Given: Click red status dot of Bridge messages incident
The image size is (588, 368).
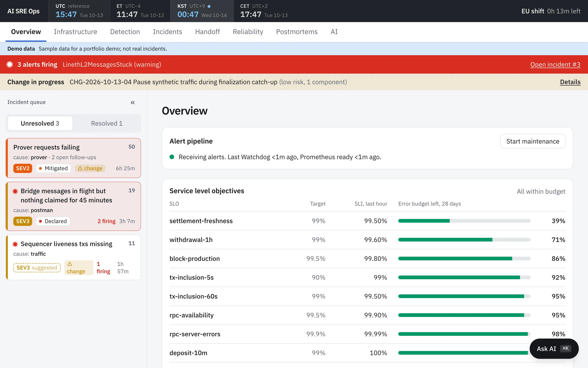Looking at the screenshot, I should pos(15,191).
